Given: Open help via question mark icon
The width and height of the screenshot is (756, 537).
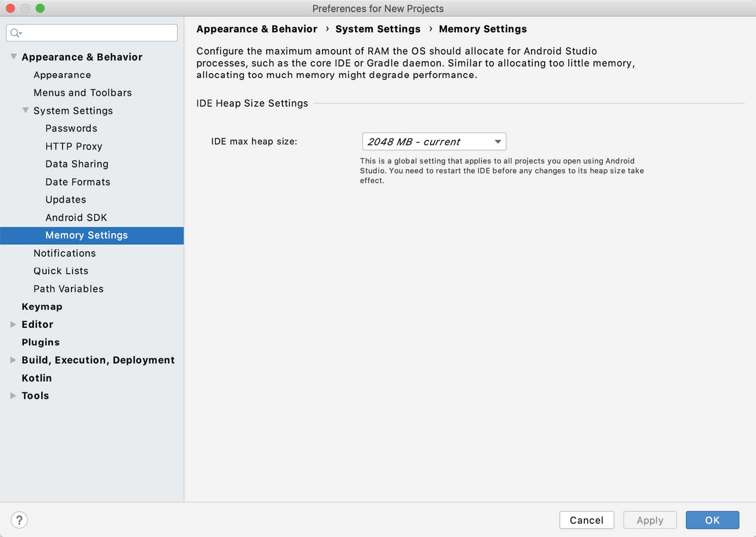Looking at the screenshot, I should click(19, 520).
